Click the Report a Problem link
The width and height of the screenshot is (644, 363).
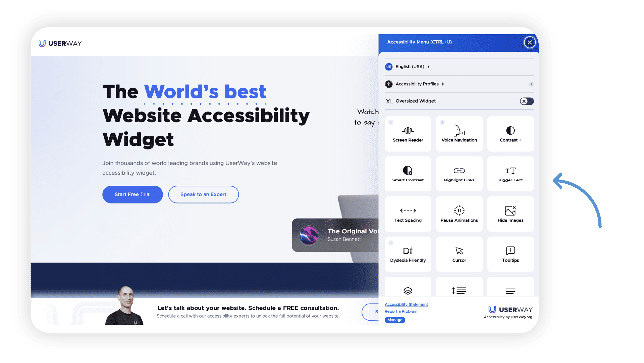click(401, 311)
